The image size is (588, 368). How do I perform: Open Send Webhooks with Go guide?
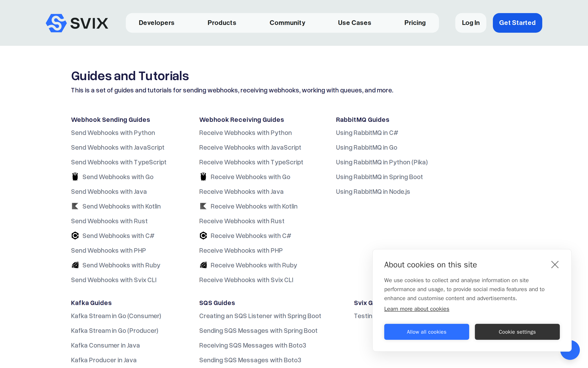click(x=118, y=177)
